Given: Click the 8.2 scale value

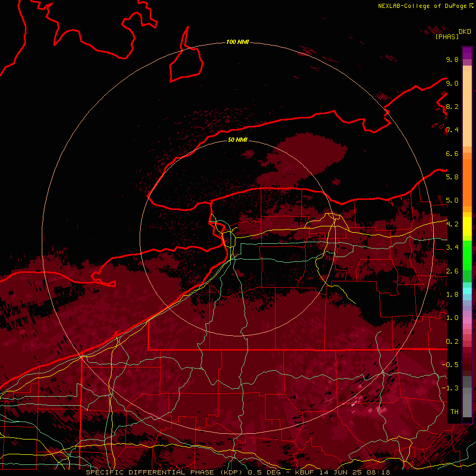Looking at the screenshot, I should click(452, 106).
